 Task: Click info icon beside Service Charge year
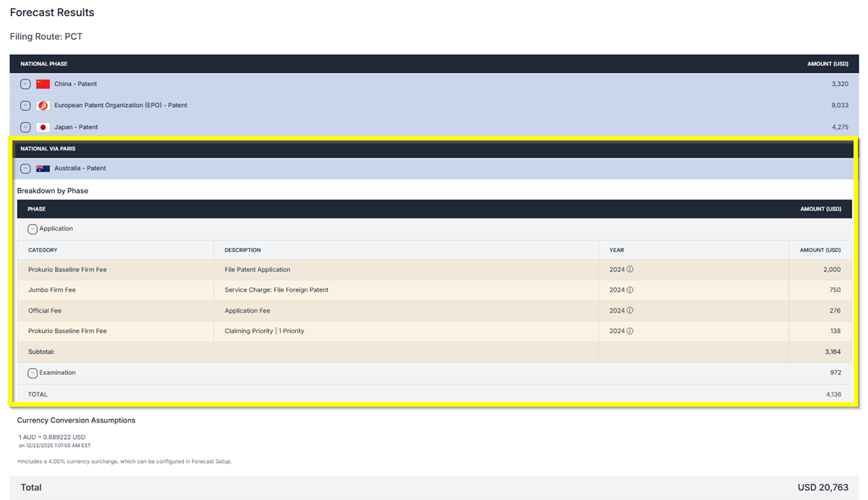click(x=630, y=290)
